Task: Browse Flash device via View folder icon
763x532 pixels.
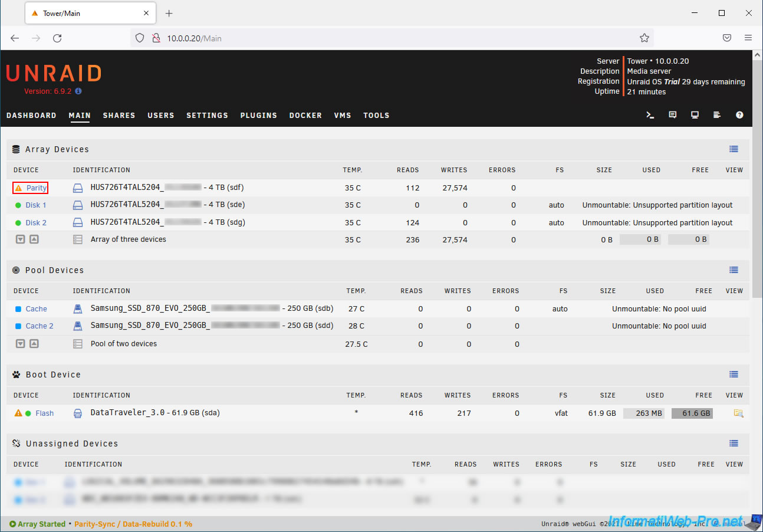Action: [738, 413]
